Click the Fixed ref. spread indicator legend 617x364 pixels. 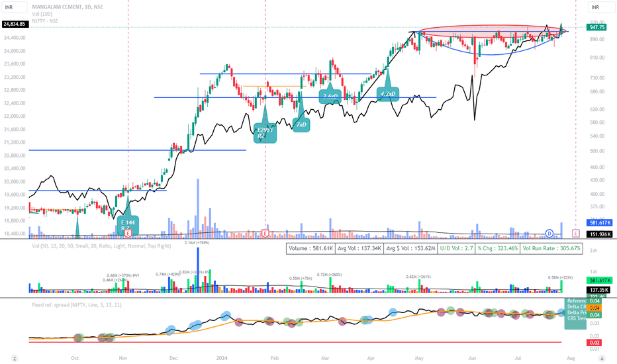tap(77, 305)
